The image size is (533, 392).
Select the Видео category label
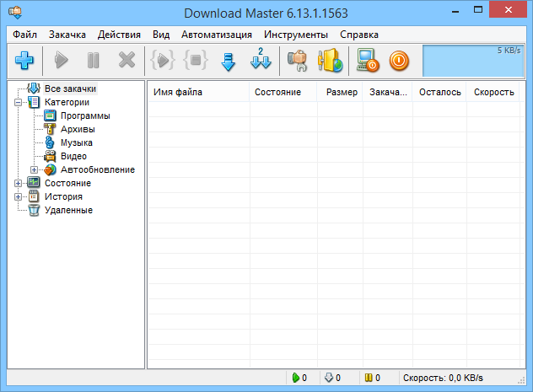pos(73,156)
